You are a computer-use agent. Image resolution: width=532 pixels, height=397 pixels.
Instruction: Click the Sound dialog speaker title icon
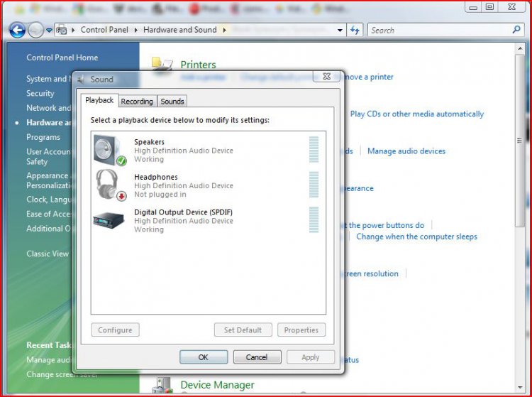tap(81, 80)
